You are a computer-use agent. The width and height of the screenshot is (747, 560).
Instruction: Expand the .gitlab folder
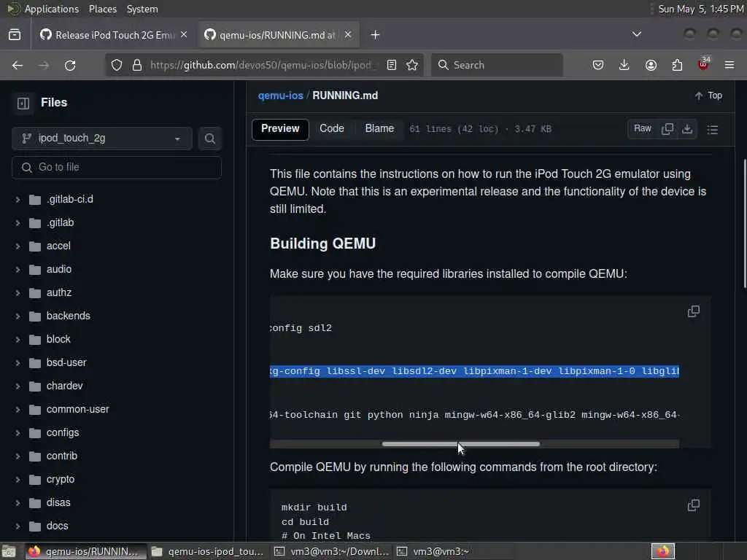click(x=18, y=223)
